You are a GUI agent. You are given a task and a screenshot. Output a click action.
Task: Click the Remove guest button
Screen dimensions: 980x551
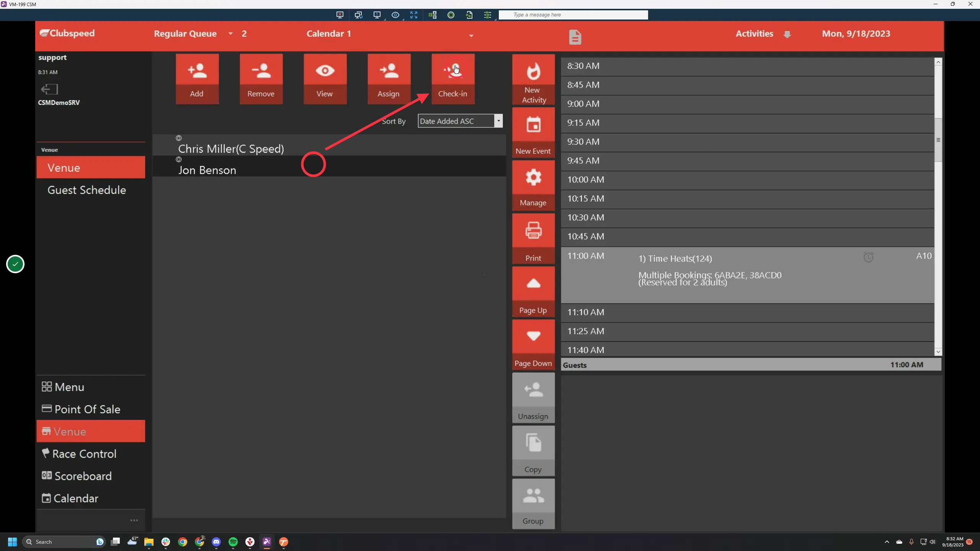pyautogui.click(x=261, y=79)
